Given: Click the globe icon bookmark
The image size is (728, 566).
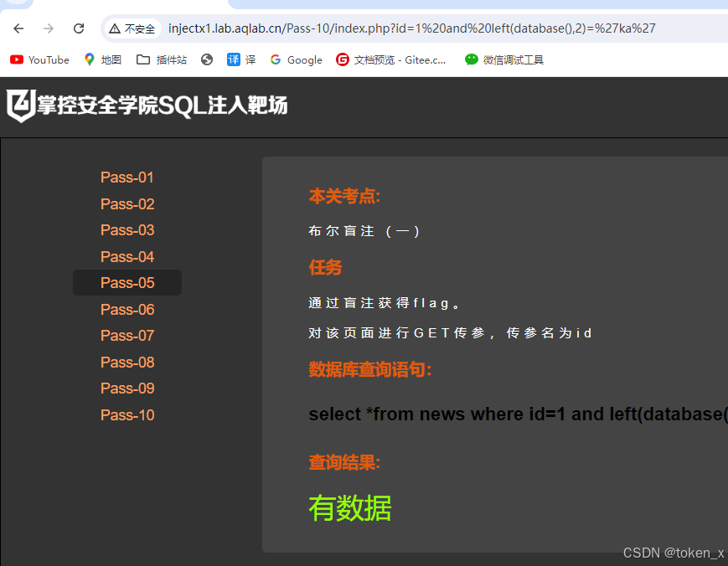Looking at the screenshot, I should [207, 59].
